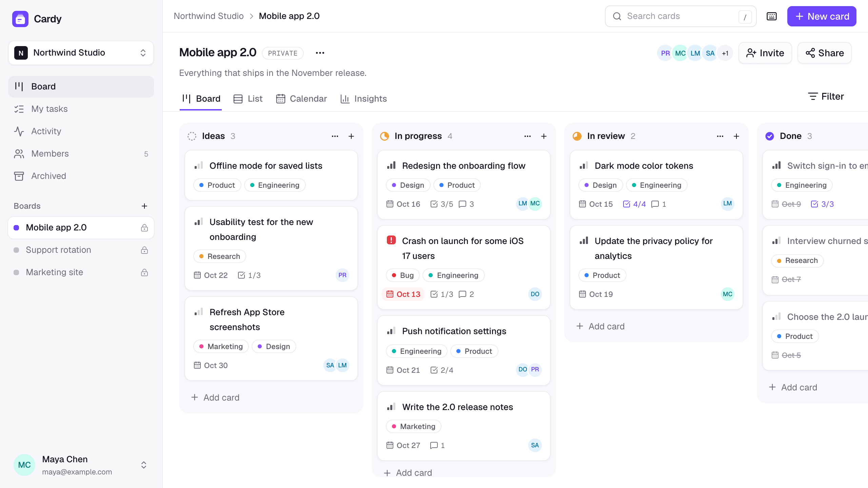Click the Bug label on Crash on launch card
The width and height of the screenshot is (868, 488).
coord(403,275)
